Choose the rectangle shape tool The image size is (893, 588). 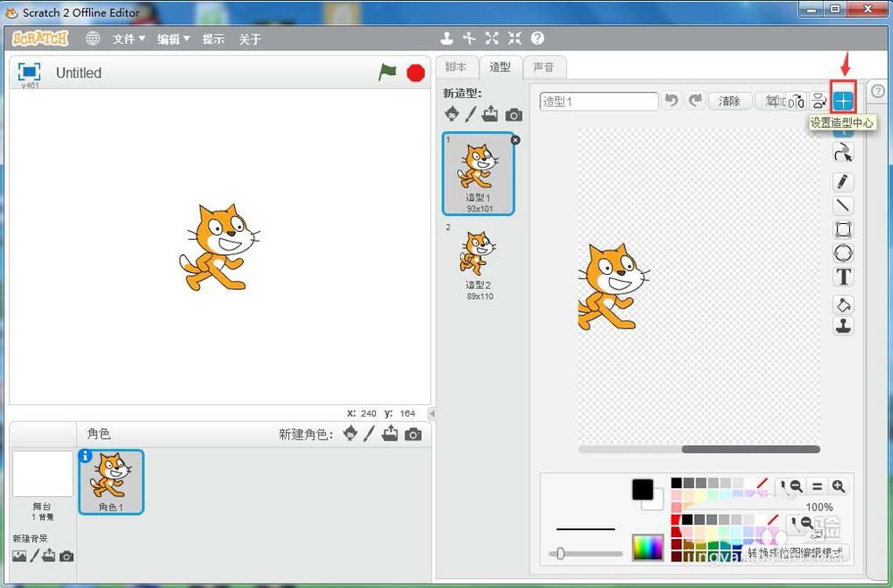point(843,229)
